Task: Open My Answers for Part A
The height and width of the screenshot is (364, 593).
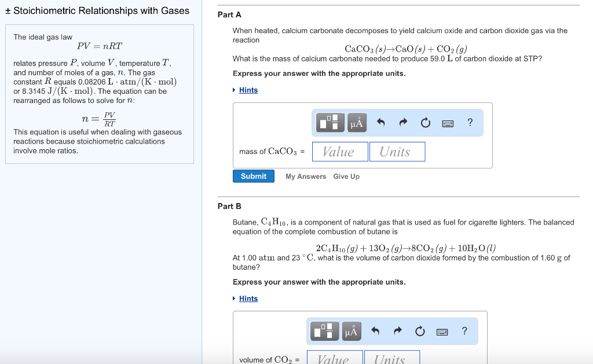Action: pos(305,176)
